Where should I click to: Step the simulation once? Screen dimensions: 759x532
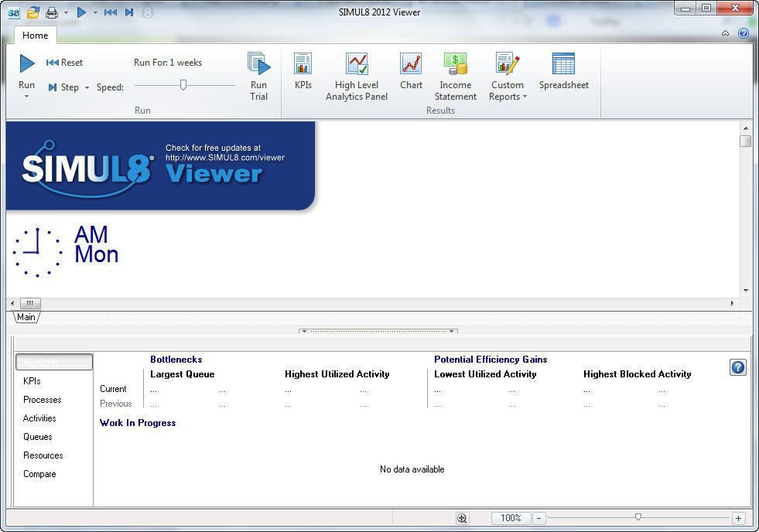63,87
